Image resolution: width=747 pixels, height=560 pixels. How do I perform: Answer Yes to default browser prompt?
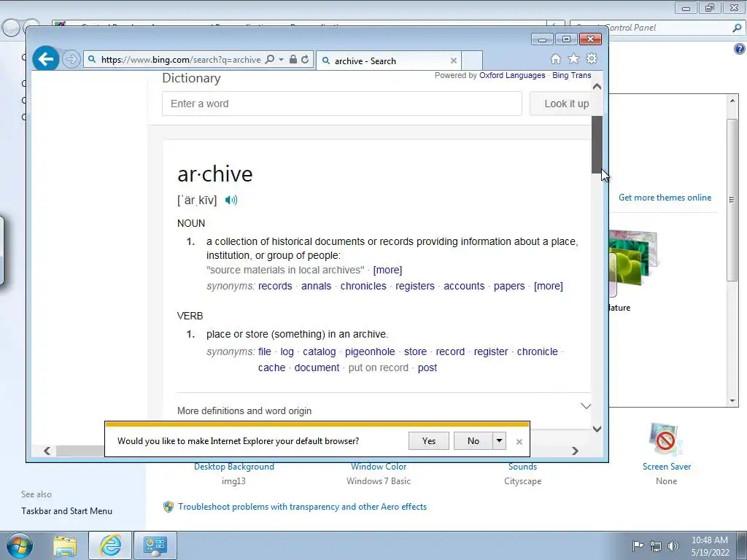tap(429, 441)
